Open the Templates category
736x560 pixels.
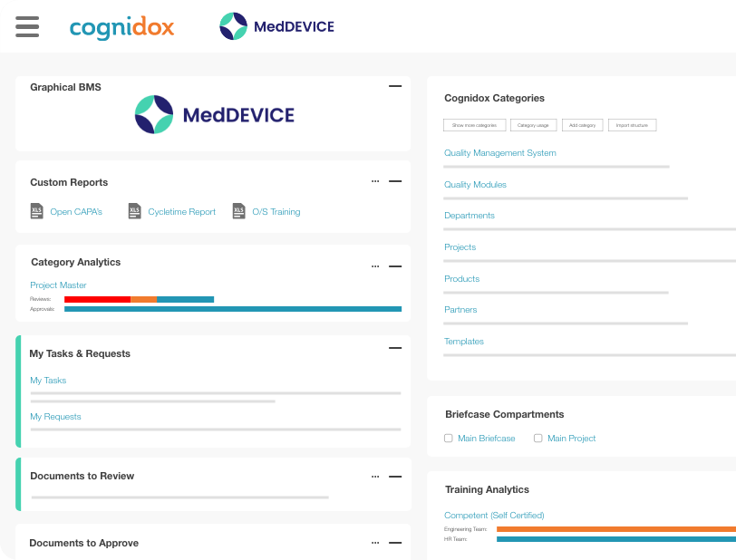[464, 341]
